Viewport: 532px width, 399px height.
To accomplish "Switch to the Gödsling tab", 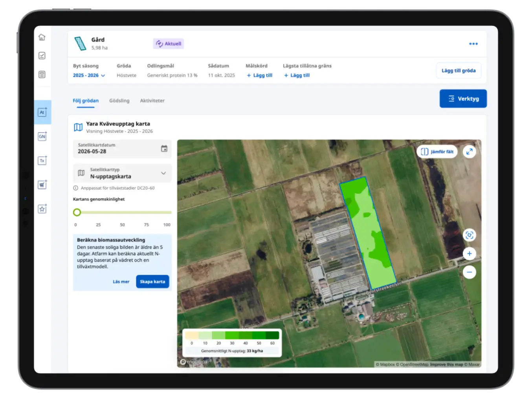I will (x=119, y=101).
